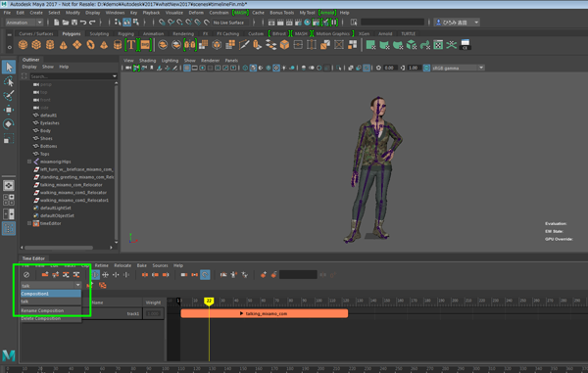Click the orange Add Keyframe icon in Time Editor
This screenshot has width=588, height=373.
264,275
